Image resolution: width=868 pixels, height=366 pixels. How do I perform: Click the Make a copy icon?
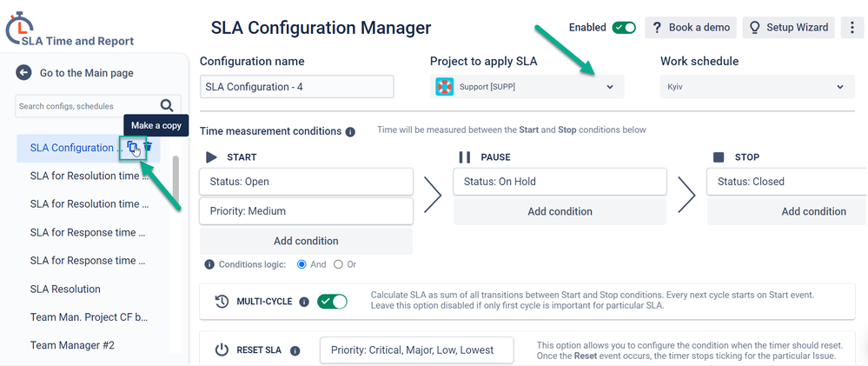point(132,147)
